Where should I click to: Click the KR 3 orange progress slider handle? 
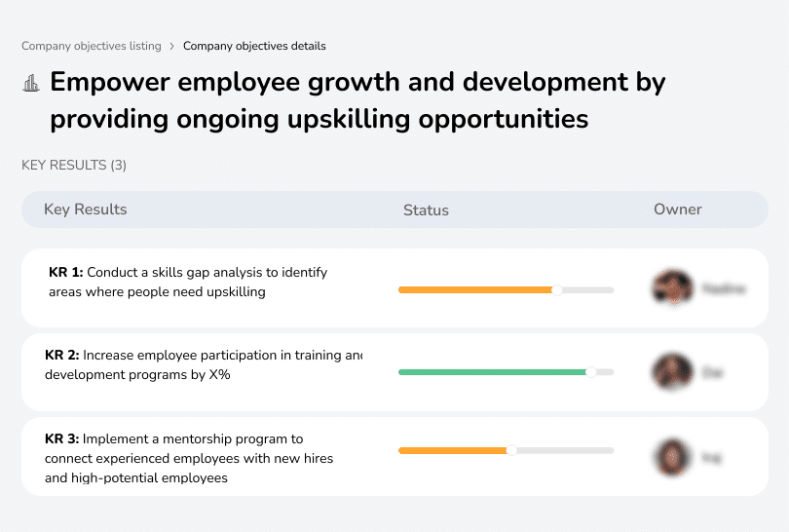511,450
